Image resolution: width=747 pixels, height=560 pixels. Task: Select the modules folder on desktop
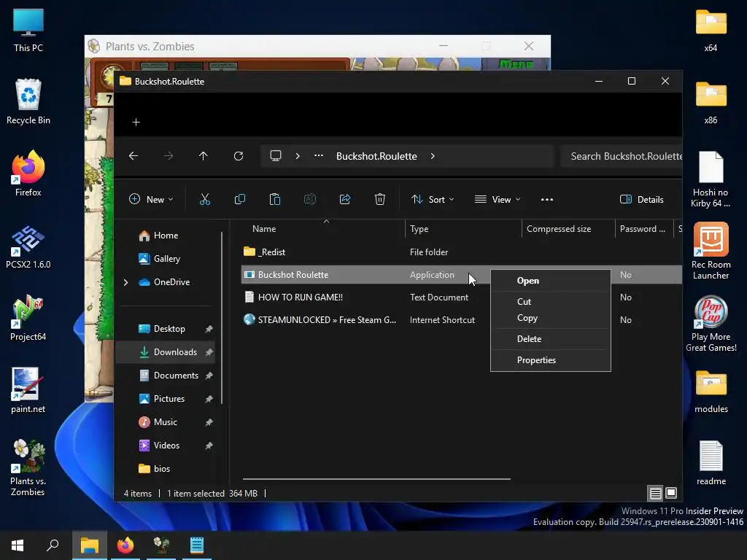click(x=711, y=392)
